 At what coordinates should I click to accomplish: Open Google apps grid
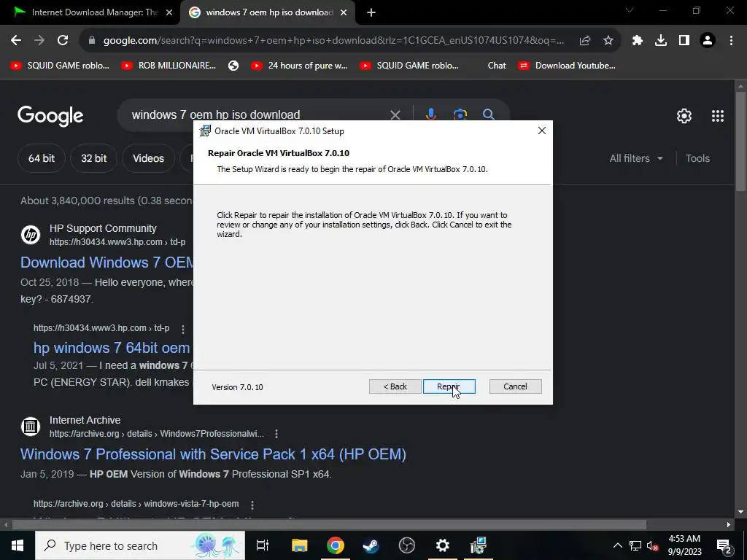click(x=718, y=116)
